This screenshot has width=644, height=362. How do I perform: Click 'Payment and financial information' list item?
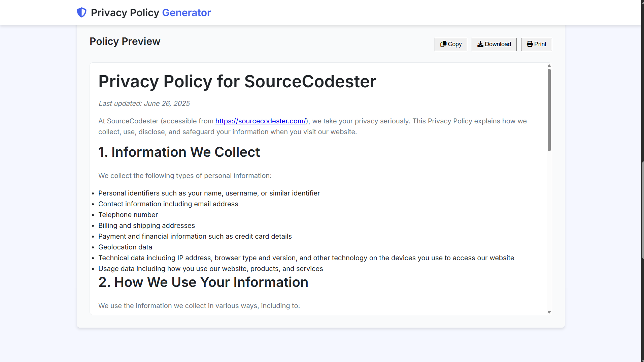(x=195, y=236)
